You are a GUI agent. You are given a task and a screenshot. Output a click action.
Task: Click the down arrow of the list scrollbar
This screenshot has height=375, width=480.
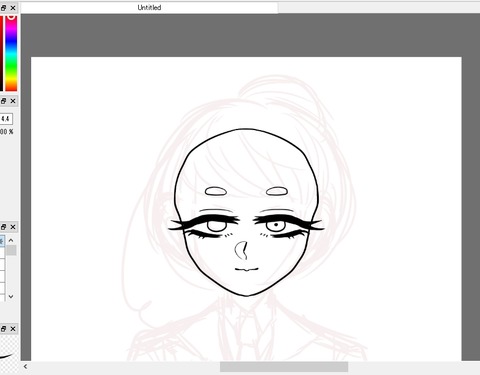pyautogui.click(x=11, y=296)
